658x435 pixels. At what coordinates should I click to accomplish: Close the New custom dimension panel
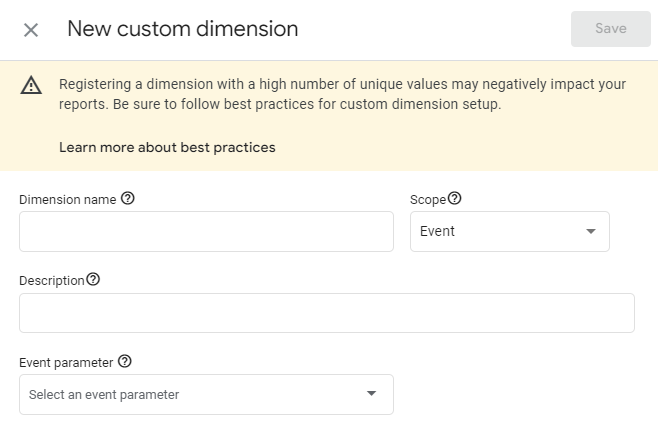click(31, 30)
